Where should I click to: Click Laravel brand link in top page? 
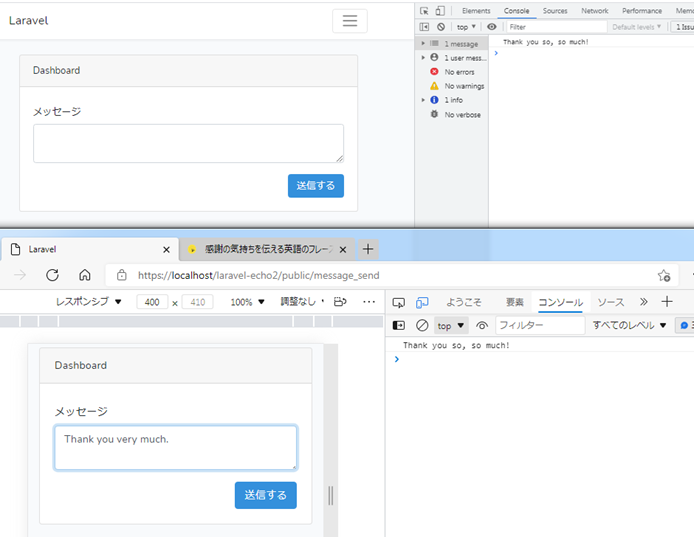[28, 21]
